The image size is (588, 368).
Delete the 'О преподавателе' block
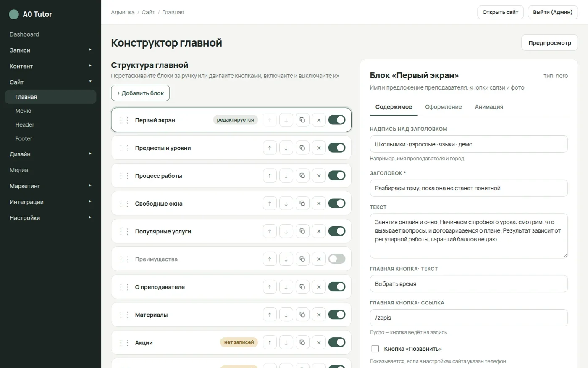(x=319, y=287)
